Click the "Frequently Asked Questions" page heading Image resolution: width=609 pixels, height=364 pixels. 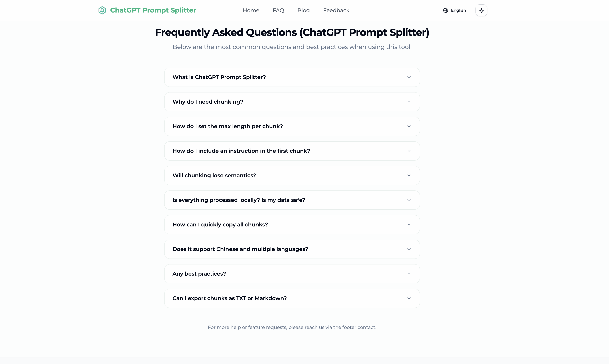[292, 32]
